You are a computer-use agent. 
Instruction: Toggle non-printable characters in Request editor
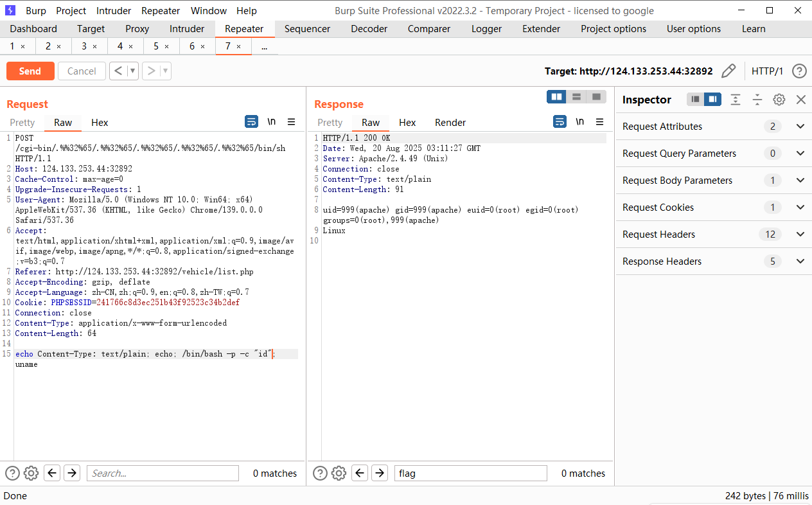(x=272, y=121)
